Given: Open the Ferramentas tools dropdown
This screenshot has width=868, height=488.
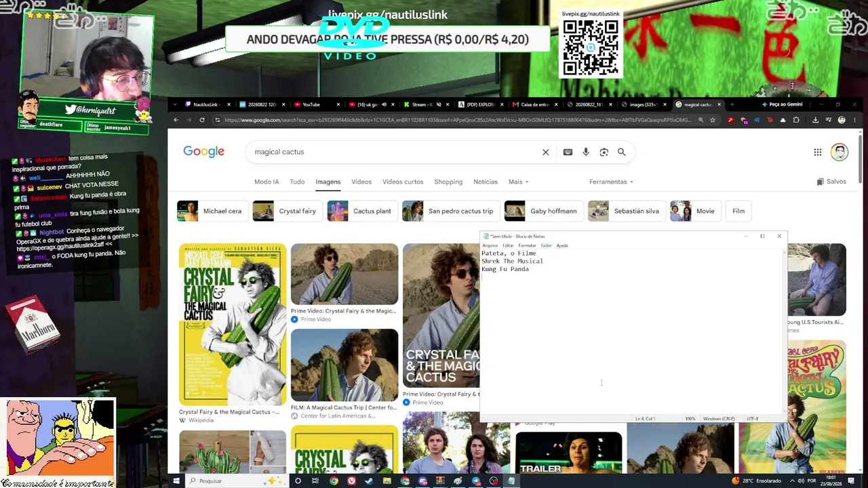Looking at the screenshot, I should point(611,182).
